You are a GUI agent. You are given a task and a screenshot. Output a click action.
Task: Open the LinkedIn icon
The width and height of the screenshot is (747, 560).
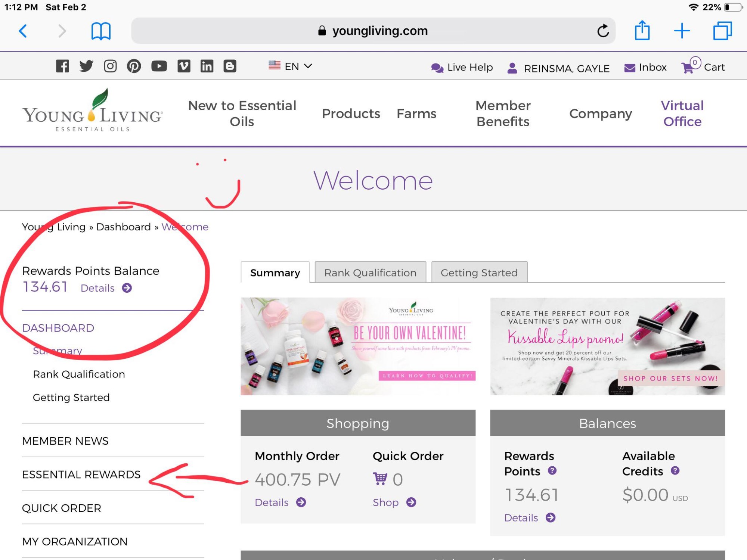point(207,66)
